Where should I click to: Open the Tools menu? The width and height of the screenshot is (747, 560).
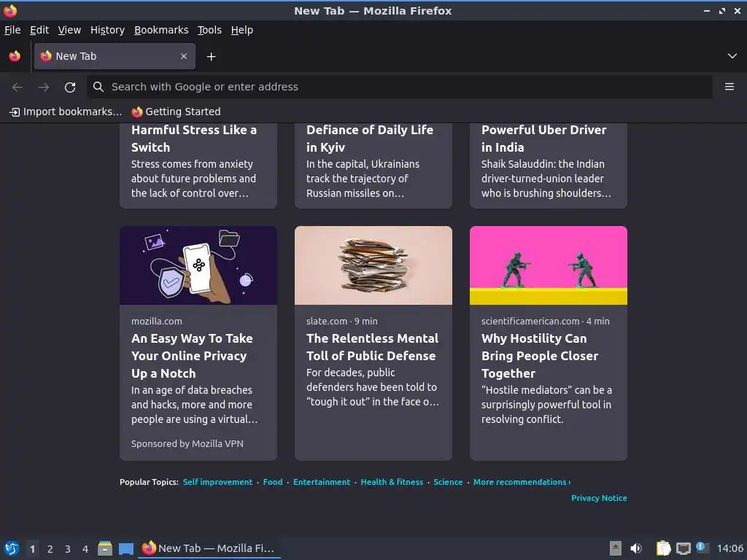(209, 30)
